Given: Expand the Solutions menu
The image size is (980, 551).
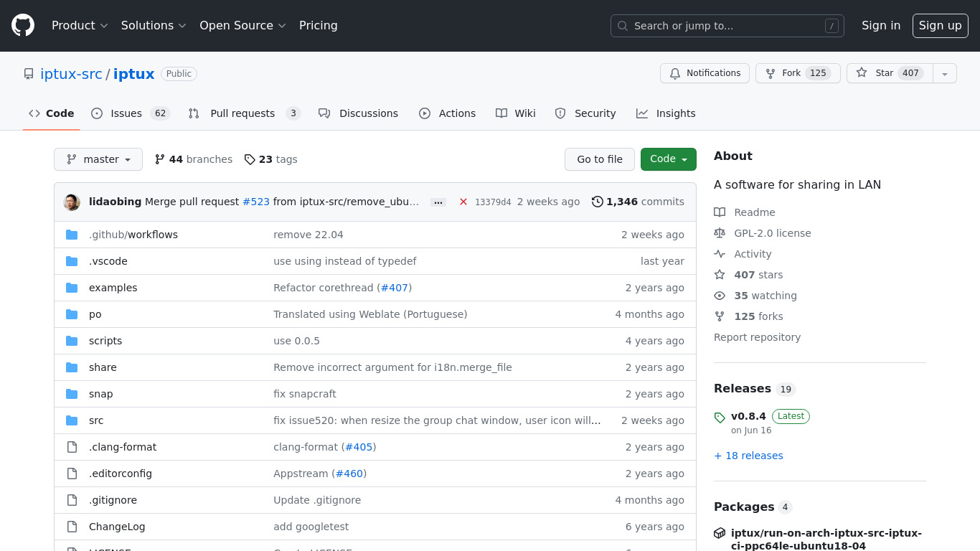Looking at the screenshot, I should click(x=154, y=26).
